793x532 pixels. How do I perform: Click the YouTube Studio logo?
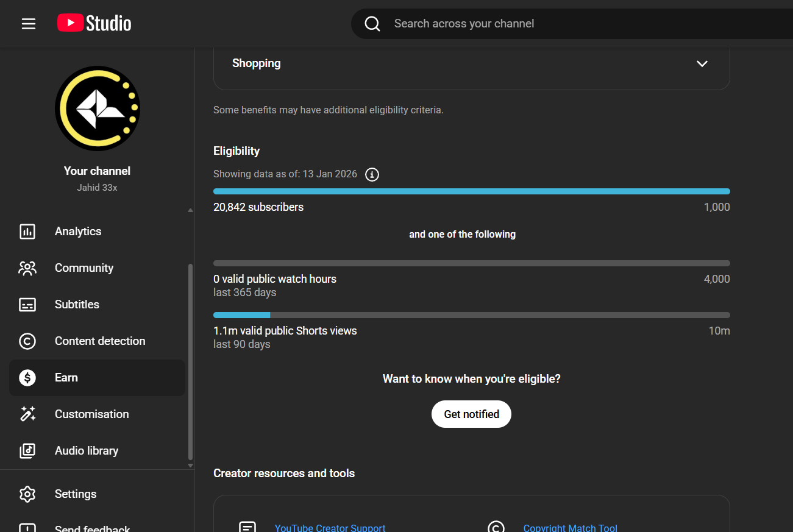94,24
